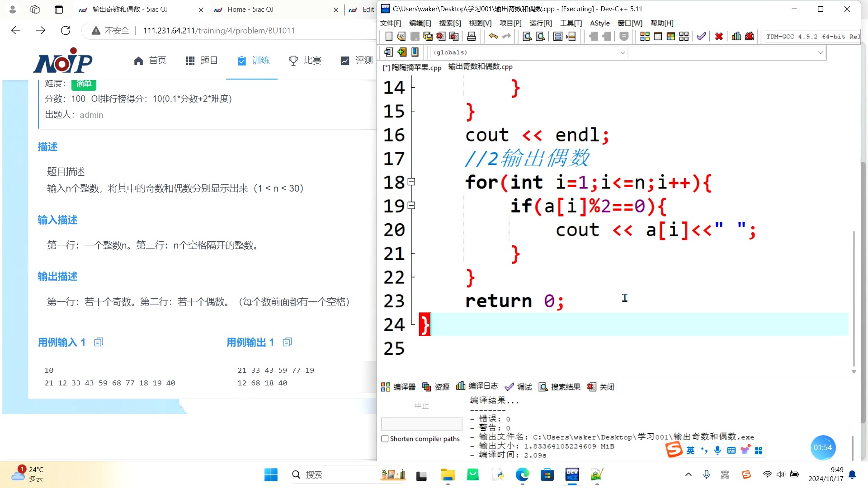
Task: Click the Profile analysis bar chart icon
Action: 736,37
